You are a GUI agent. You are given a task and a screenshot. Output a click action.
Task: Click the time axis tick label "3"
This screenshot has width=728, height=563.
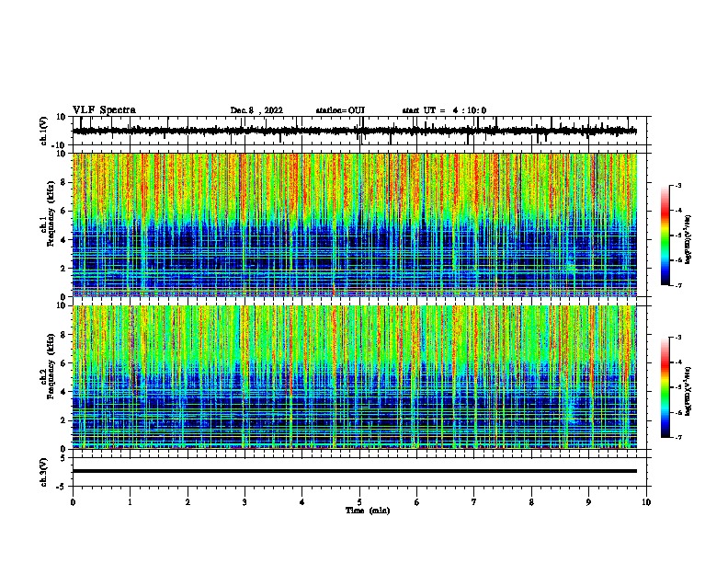click(x=245, y=502)
